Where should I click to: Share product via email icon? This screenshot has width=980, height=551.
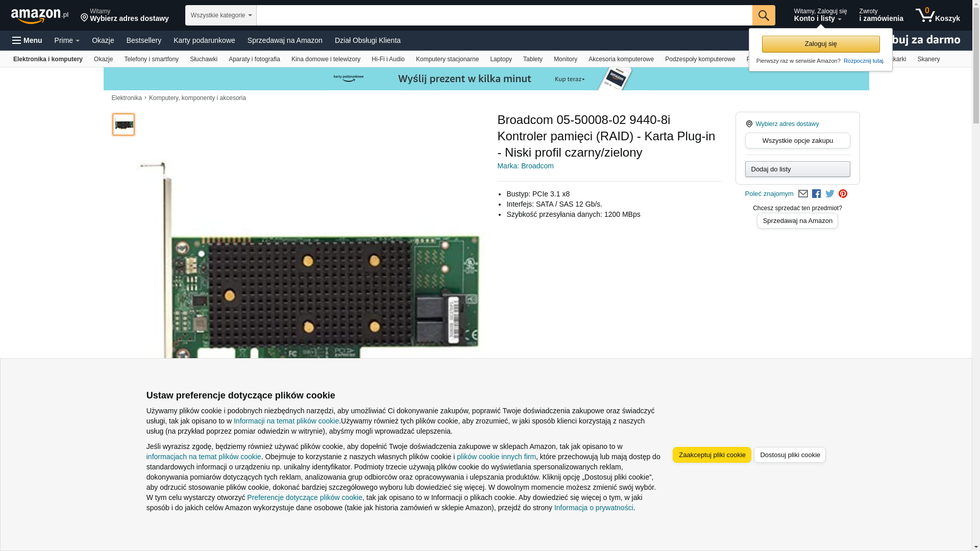(x=803, y=194)
